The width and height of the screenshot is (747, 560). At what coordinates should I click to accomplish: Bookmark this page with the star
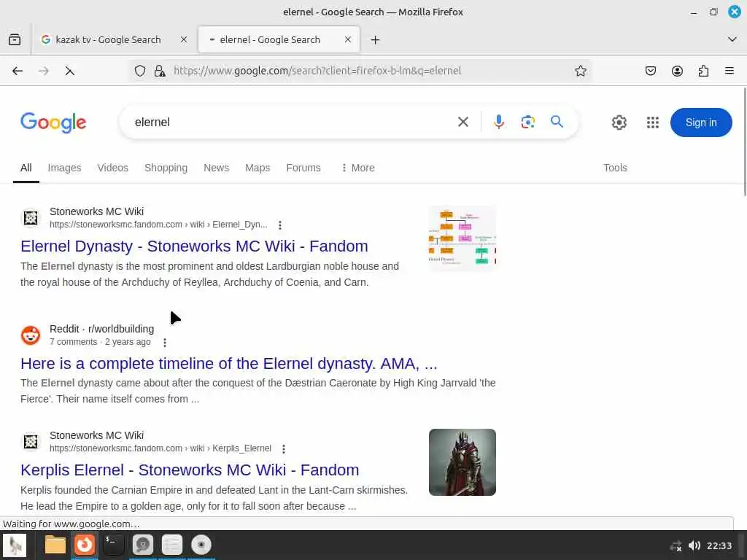tap(580, 71)
